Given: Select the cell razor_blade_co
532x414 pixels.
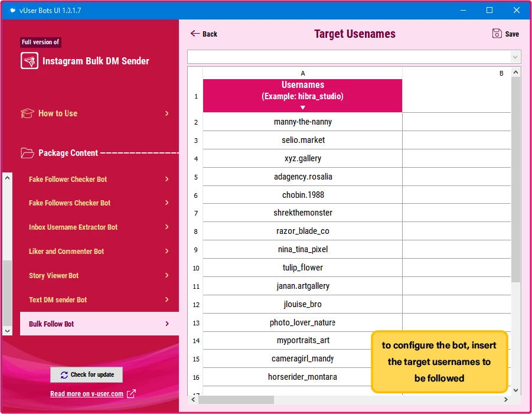Looking at the screenshot, I should point(303,231).
